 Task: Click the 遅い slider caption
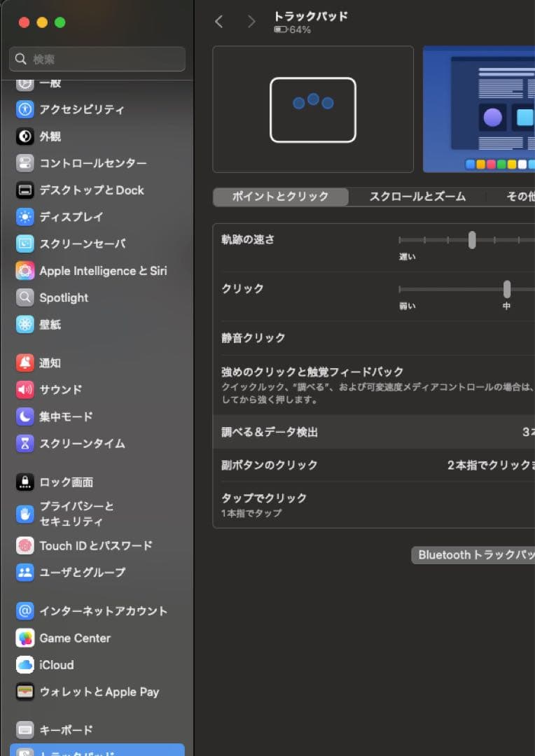pos(407,257)
